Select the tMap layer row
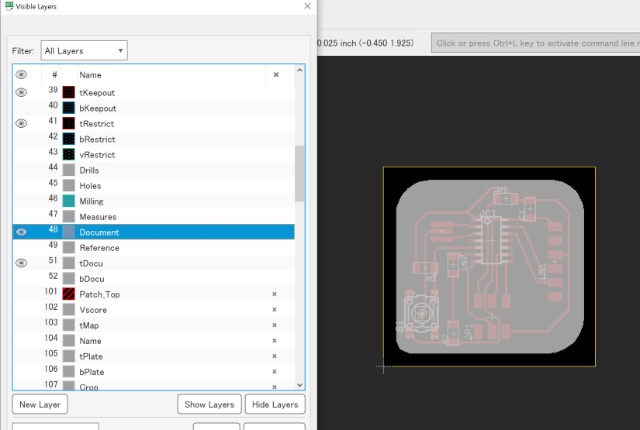The height and width of the screenshot is (430, 640). pyautogui.click(x=153, y=325)
